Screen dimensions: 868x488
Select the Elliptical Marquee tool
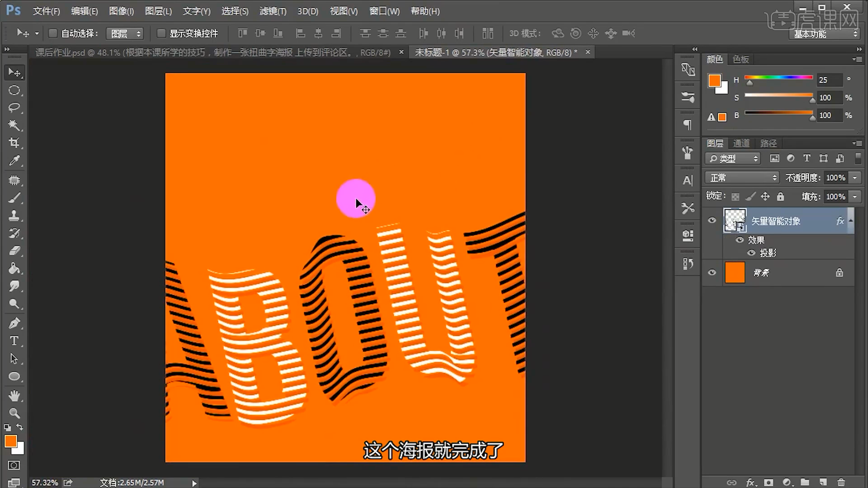(14, 90)
